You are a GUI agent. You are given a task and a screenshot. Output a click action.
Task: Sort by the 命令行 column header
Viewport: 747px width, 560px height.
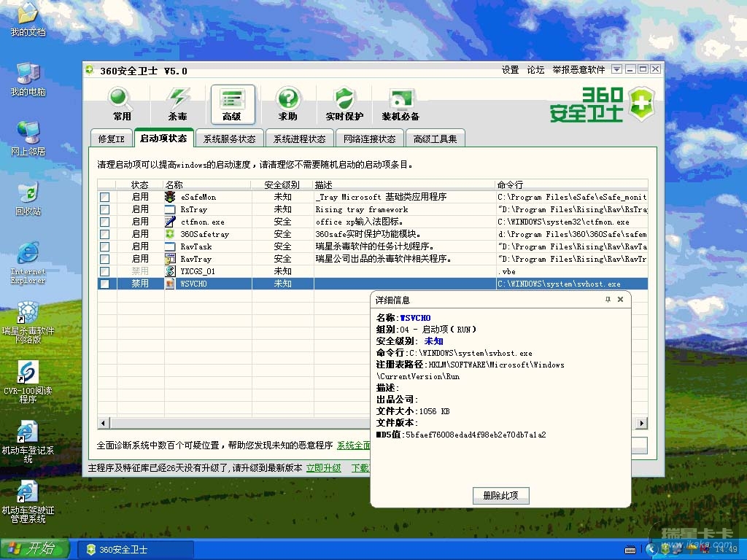click(572, 184)
